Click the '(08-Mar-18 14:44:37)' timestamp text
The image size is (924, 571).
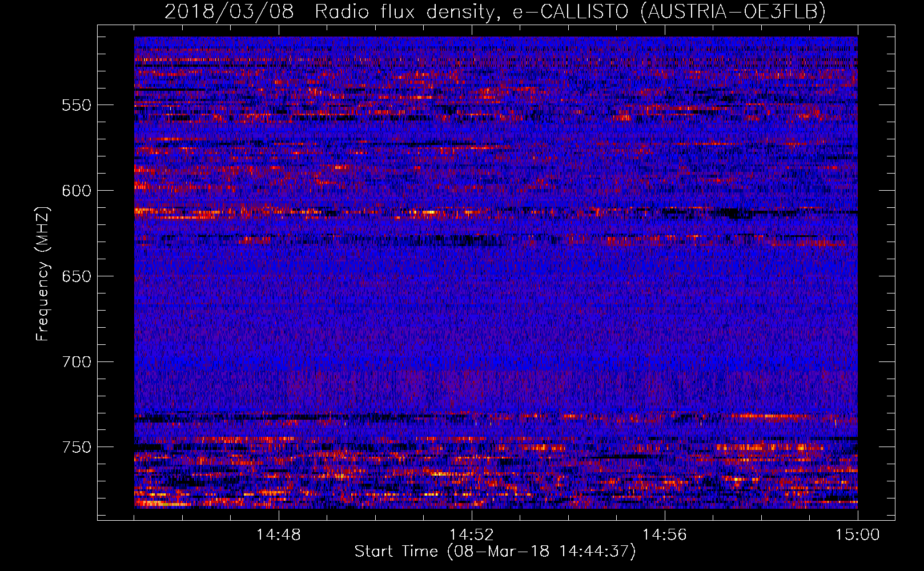point(541,552)
